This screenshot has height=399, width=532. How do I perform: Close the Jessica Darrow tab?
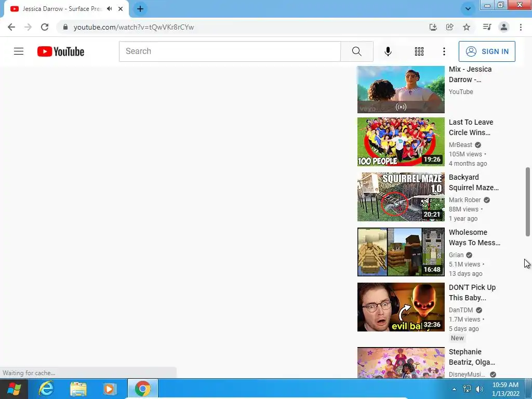(121, 9)
